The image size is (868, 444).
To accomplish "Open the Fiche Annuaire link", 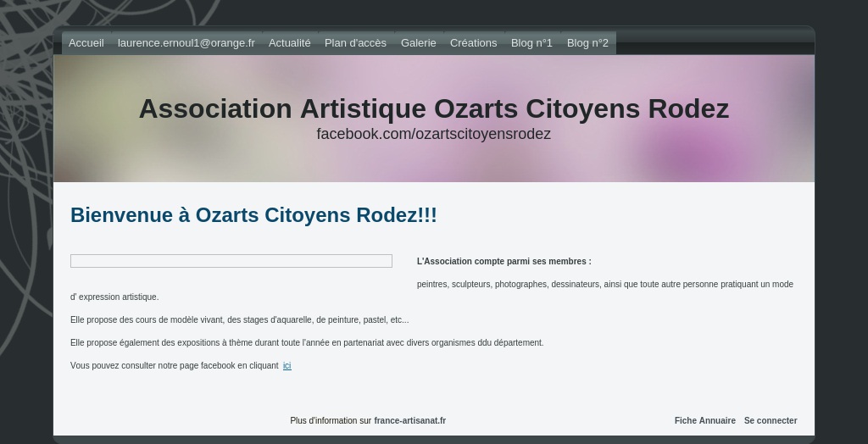I will [704, 421].
